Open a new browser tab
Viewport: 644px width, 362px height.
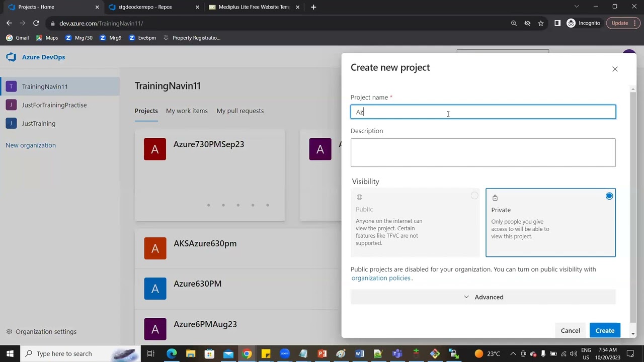313,7
